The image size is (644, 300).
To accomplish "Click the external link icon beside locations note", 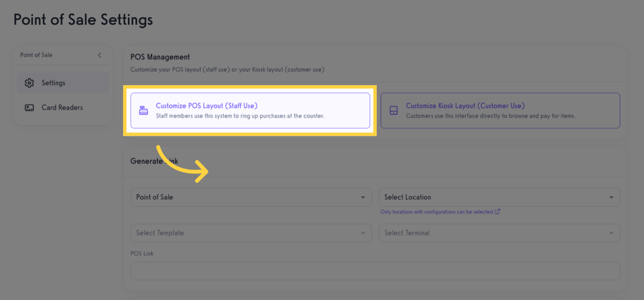I will pyautogui.click(x=497, y=212).
